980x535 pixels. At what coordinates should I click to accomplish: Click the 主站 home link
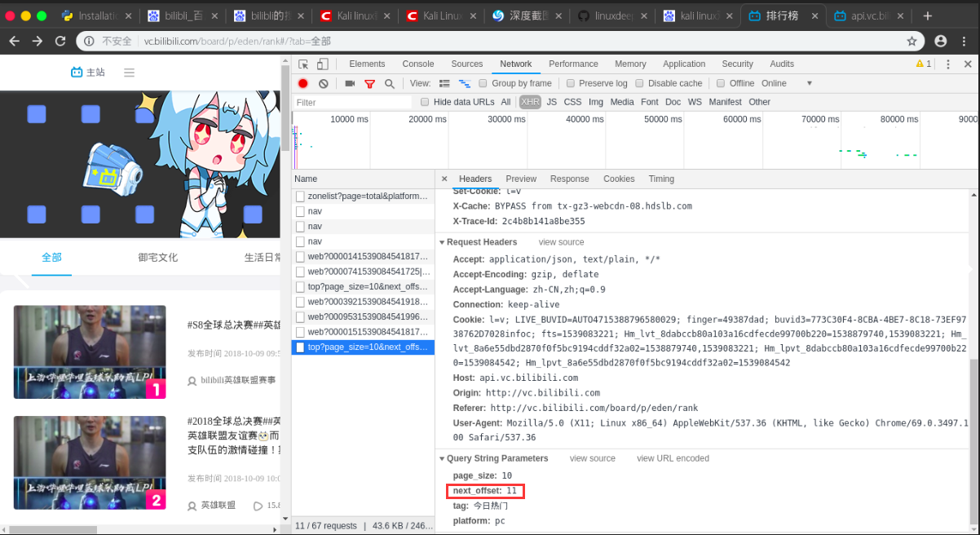coord(88,73)
